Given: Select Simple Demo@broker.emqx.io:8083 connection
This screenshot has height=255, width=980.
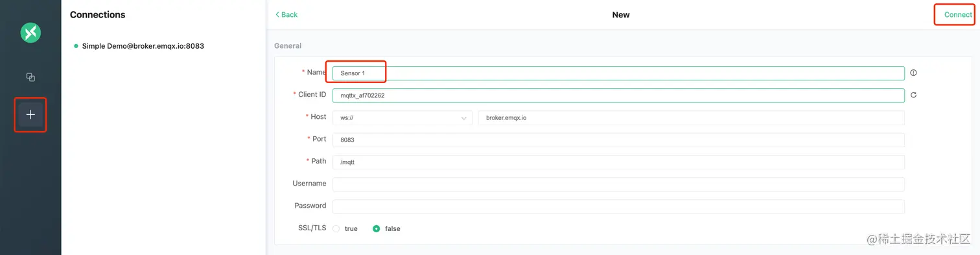Looking at the screenshot, I should 143,46.
